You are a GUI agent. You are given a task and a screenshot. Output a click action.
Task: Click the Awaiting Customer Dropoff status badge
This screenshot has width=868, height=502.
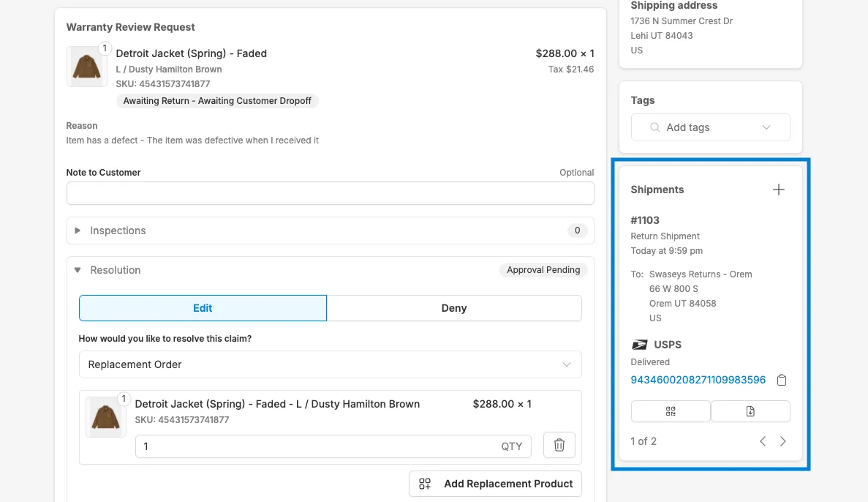[216, 101]
